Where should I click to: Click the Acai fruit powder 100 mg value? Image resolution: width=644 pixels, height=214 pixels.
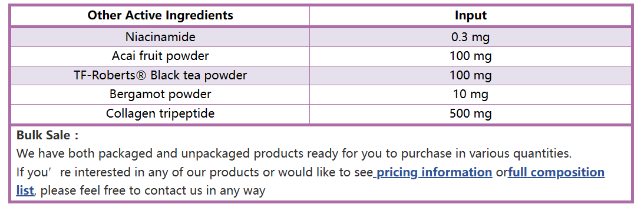tap(470, 56)
